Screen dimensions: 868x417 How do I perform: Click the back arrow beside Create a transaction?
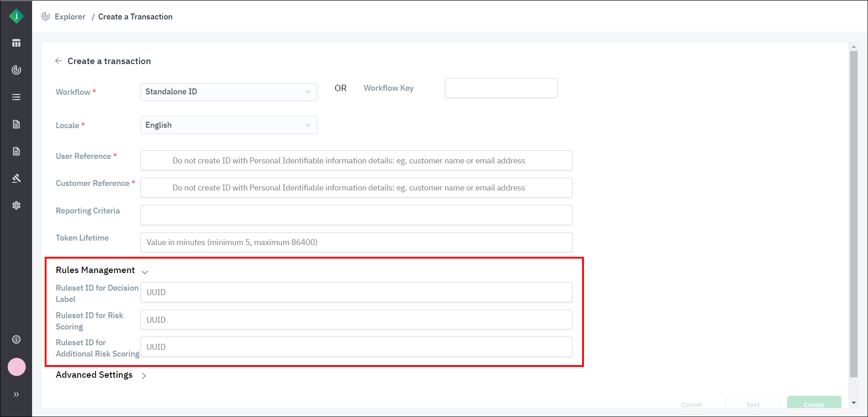click(x=58, y=61)
